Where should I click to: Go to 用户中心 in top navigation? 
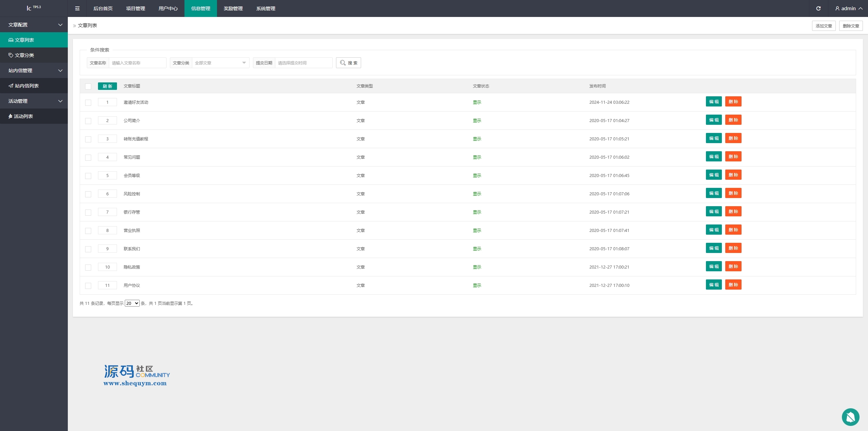[x=168, y=8]
